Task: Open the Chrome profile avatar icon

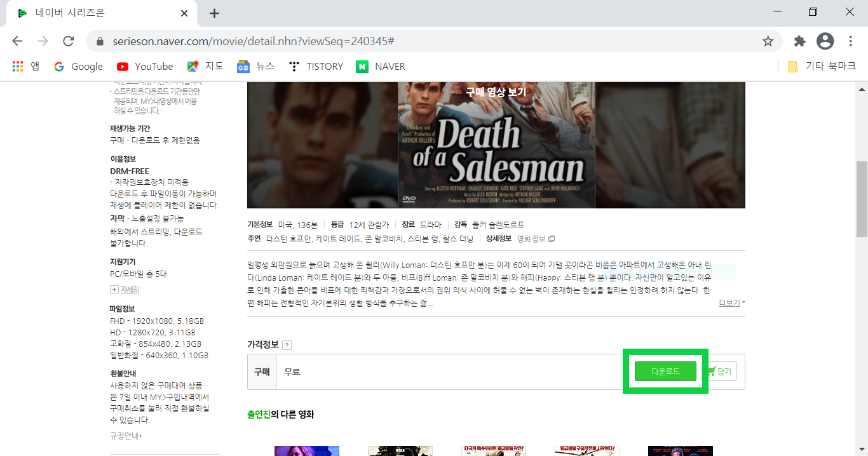Action: (825, 41)
